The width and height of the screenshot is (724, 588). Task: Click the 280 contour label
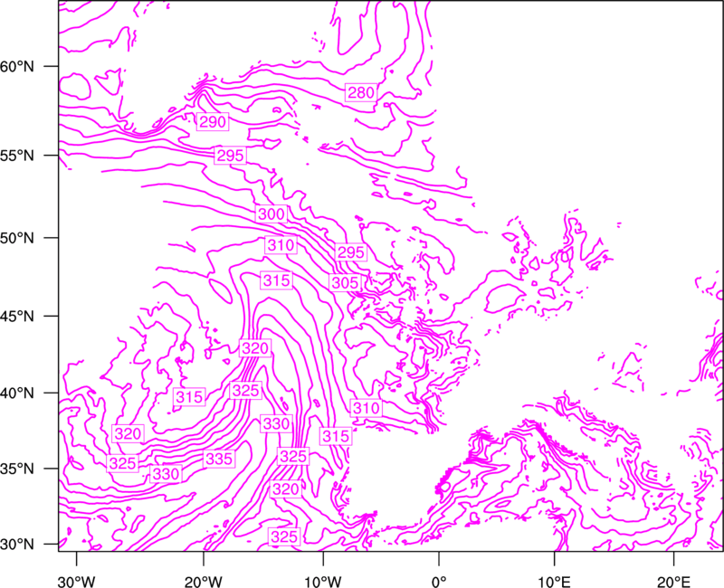point(360,93)
